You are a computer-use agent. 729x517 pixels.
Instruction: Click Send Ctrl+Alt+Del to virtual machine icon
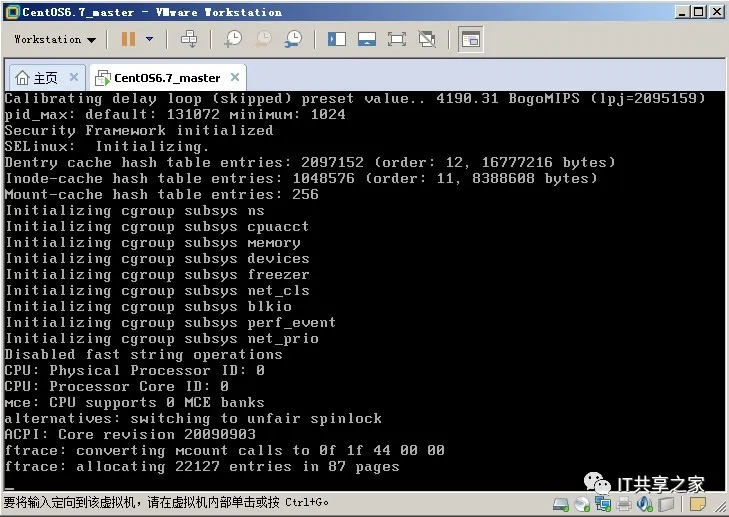tap(189, 39)
